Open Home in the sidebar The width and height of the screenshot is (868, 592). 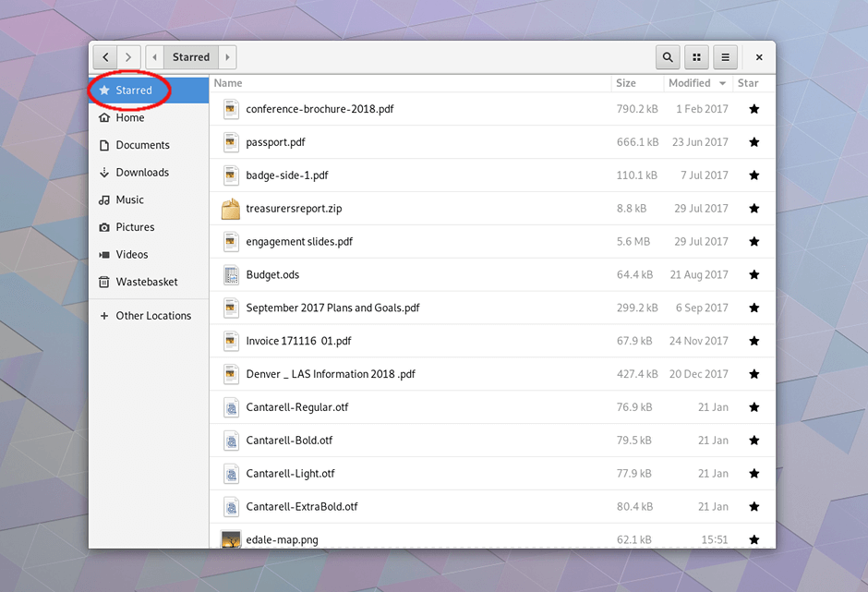pyautogui.click(x=149, y=117)
